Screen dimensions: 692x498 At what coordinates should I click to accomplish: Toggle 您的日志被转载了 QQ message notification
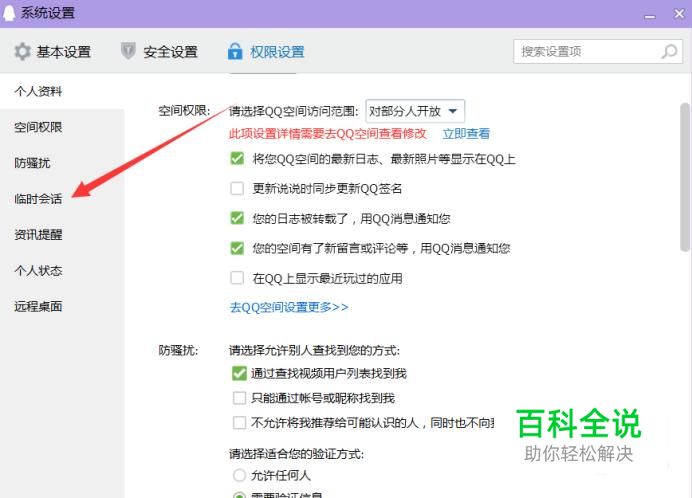237,218
